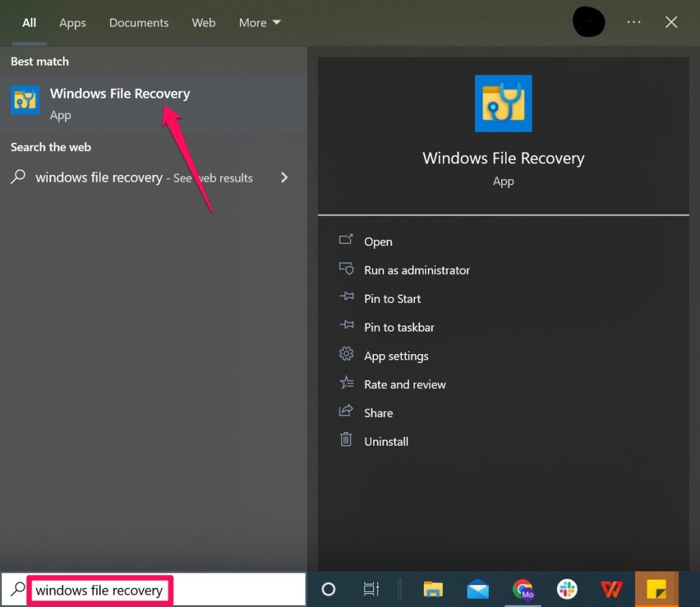This screenshot has height=607, width=700.
Task: Click the Open action for Windows File Recovery
Action: [378, 241]
